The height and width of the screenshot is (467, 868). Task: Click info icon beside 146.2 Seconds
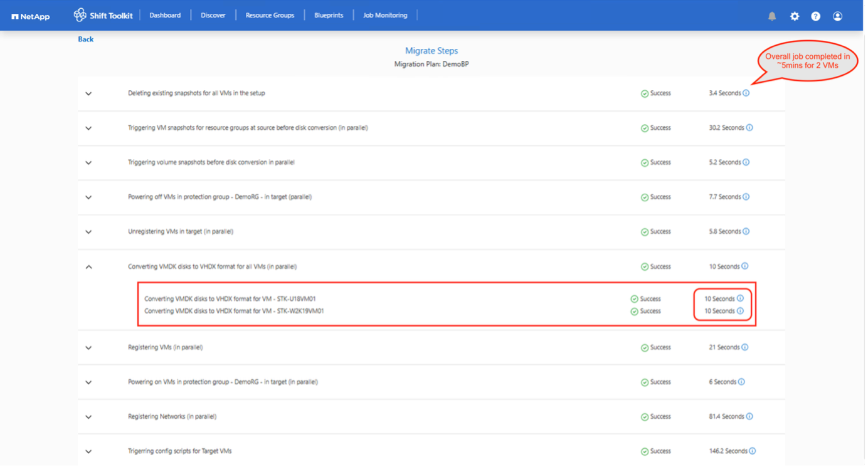[x=753, y=451]
